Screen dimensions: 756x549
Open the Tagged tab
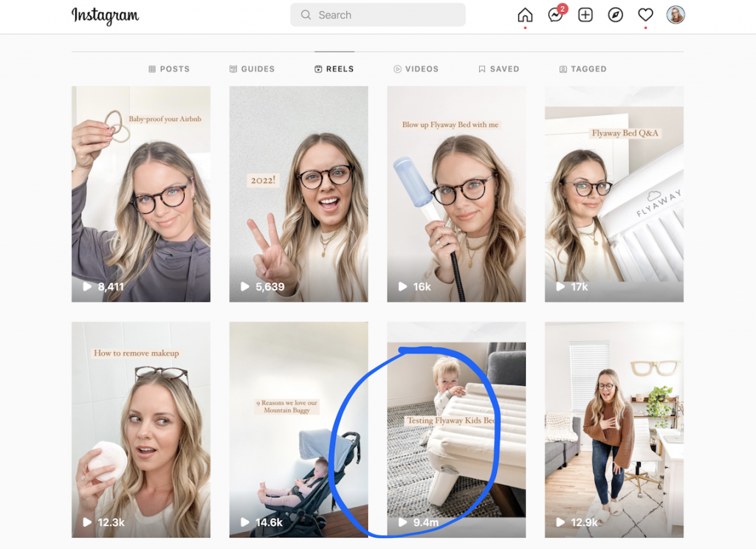(x=583, y=69)
